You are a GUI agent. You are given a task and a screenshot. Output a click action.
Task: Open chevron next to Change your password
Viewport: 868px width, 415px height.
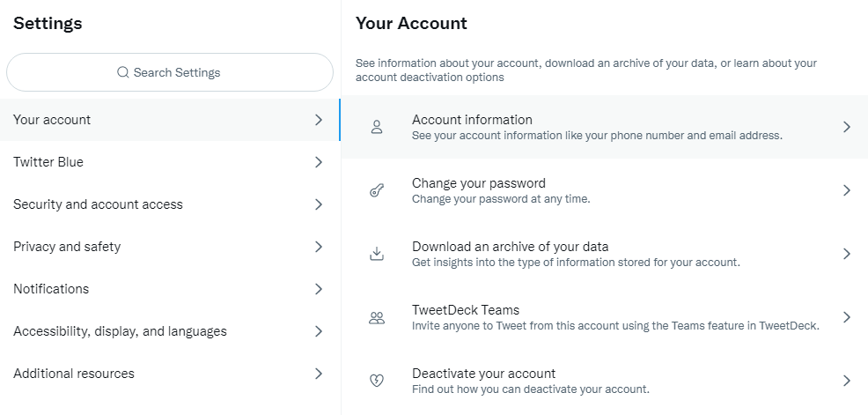click(847, 190)
